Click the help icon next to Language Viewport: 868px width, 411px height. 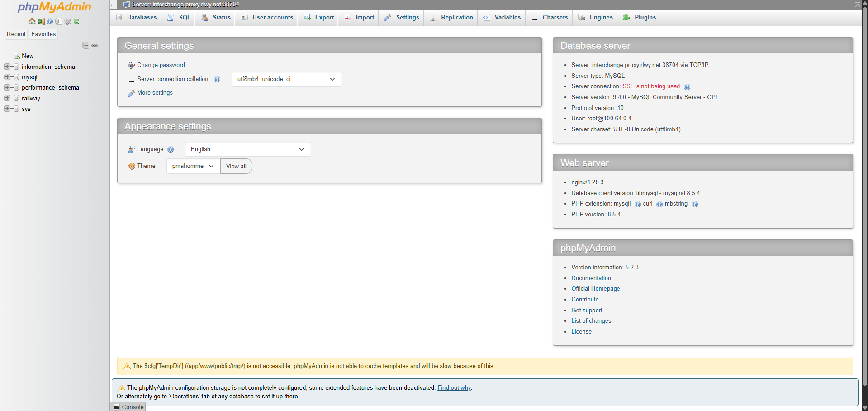click(171, 149)
